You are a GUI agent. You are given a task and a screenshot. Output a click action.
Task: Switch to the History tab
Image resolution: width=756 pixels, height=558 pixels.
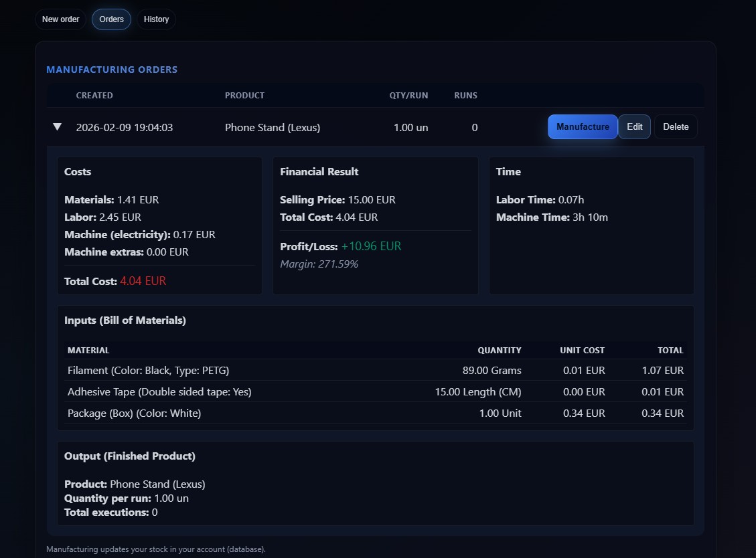click(156, 19)
